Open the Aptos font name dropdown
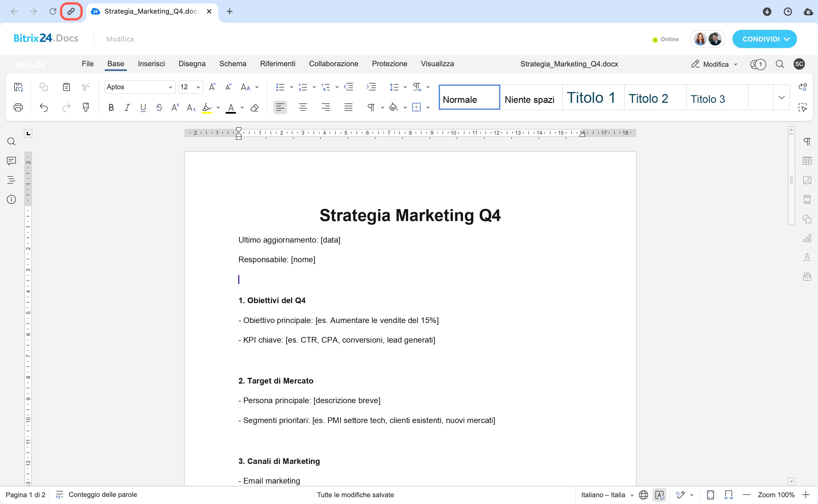Screen dimensions: 818x504 point(140,87)
